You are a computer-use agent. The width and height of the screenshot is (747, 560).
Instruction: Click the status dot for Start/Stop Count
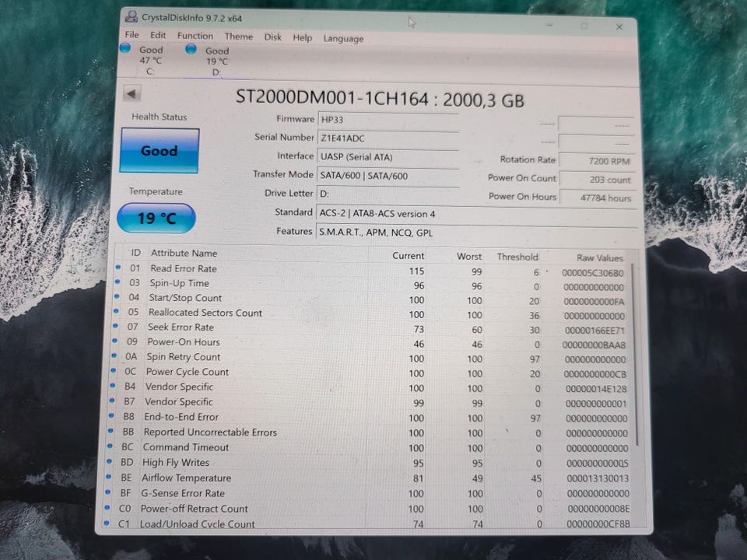117,296
